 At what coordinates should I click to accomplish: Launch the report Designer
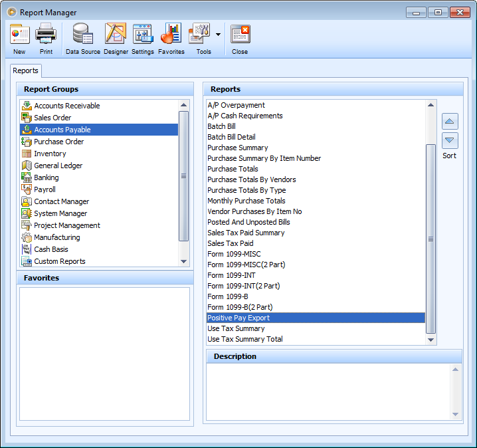116,39
